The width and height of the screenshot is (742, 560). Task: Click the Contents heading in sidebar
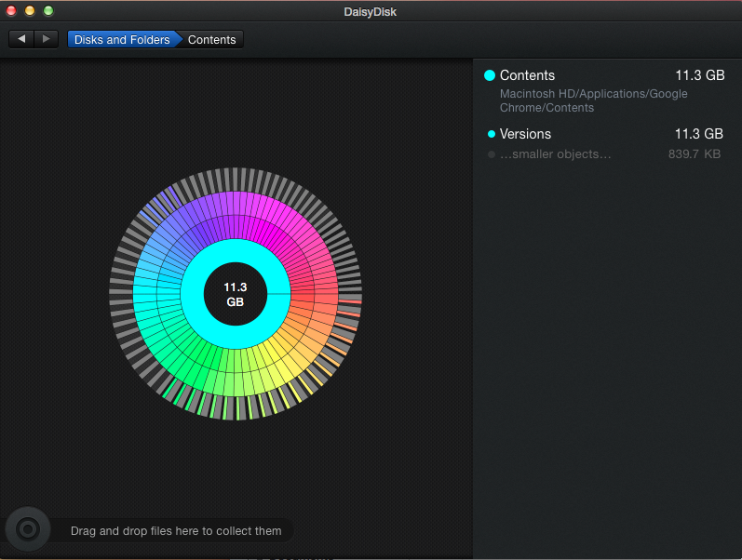point(527,75)
